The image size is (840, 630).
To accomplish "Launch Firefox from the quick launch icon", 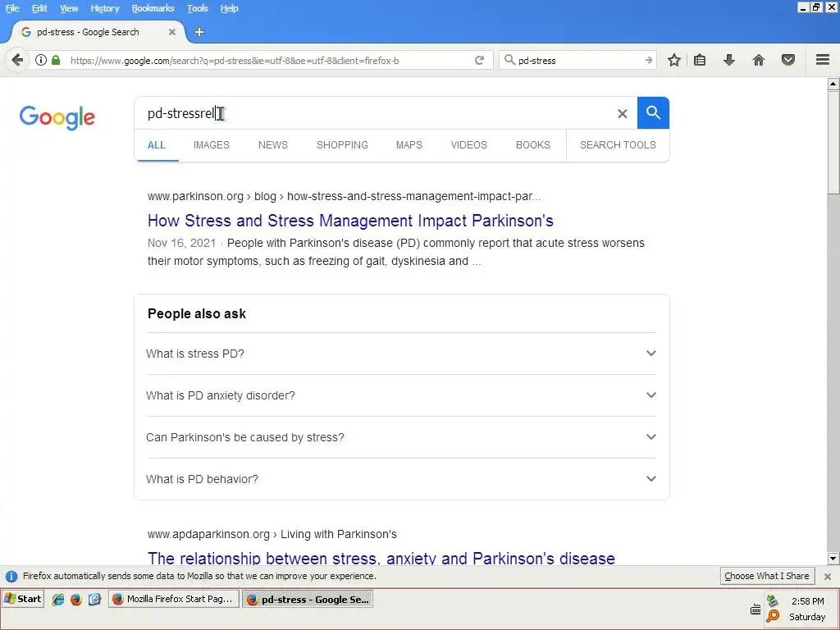I will tap(76, 599).
